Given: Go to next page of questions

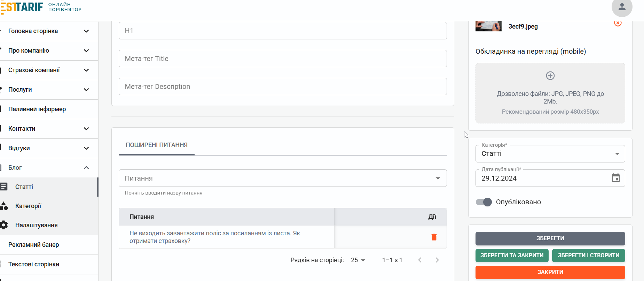Looking at the screenshot, I should pos(437,260).
